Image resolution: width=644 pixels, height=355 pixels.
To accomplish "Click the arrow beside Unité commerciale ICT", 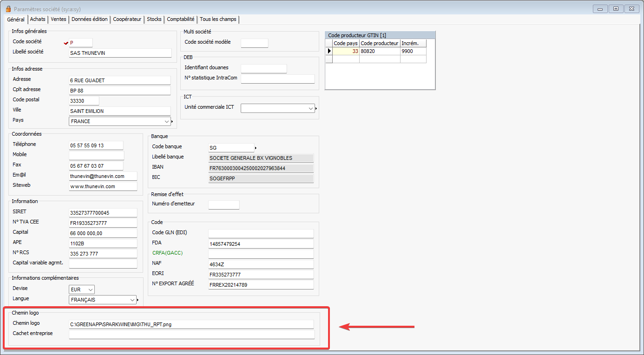I will pos(316,109).
